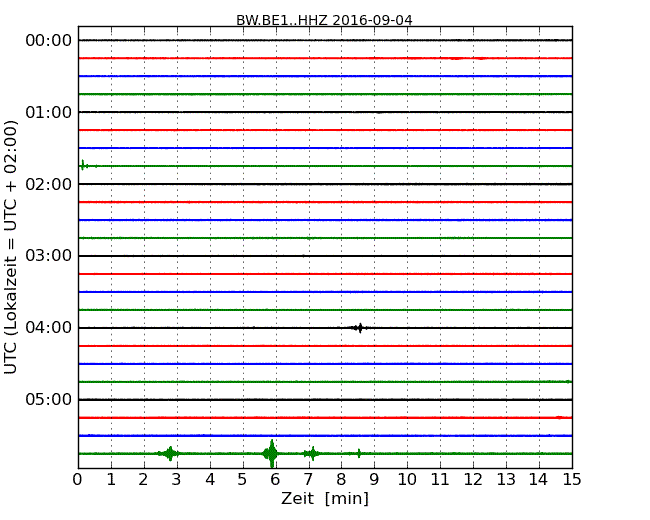Screen dimensions: 650x520
Task: Select the y-axis label UTC (Lokalzeit = UTC + 02:00)
Action: (x=11, y=248)
